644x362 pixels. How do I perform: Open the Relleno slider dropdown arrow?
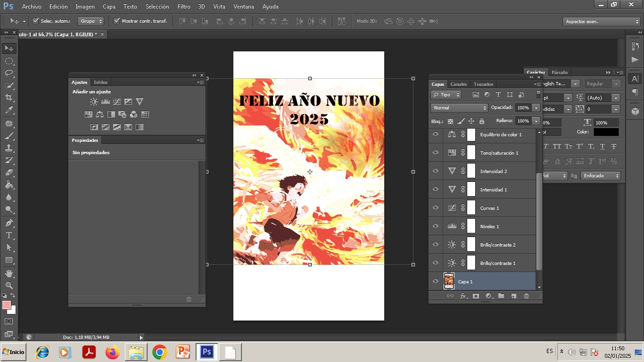(536, 121)
